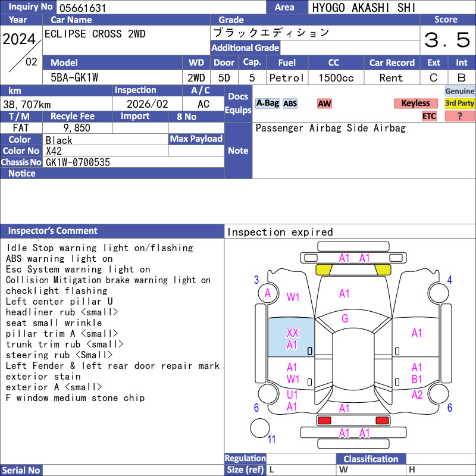This screenshot has width=476, height=476.
Task: Select the Genuine badge
Action: coord(459,91)
